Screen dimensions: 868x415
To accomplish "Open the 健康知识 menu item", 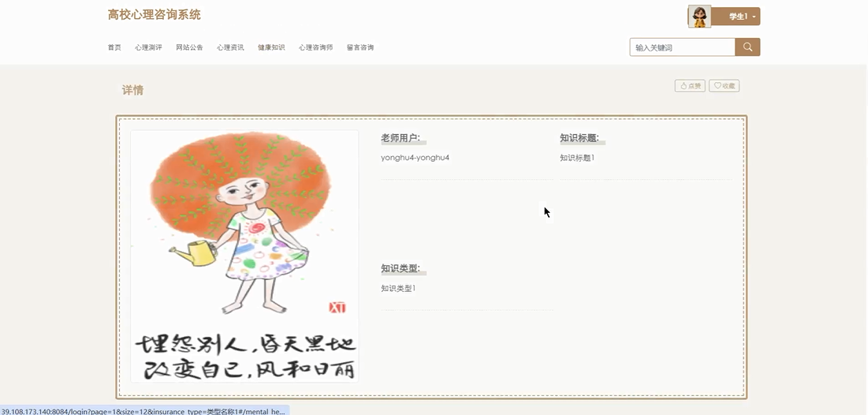I will (271, 47).
